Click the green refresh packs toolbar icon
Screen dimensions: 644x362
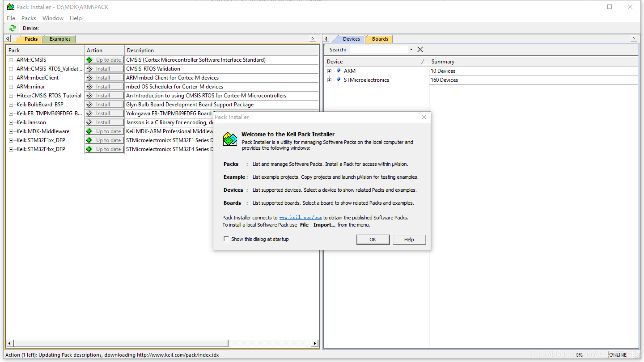(13, 28)
